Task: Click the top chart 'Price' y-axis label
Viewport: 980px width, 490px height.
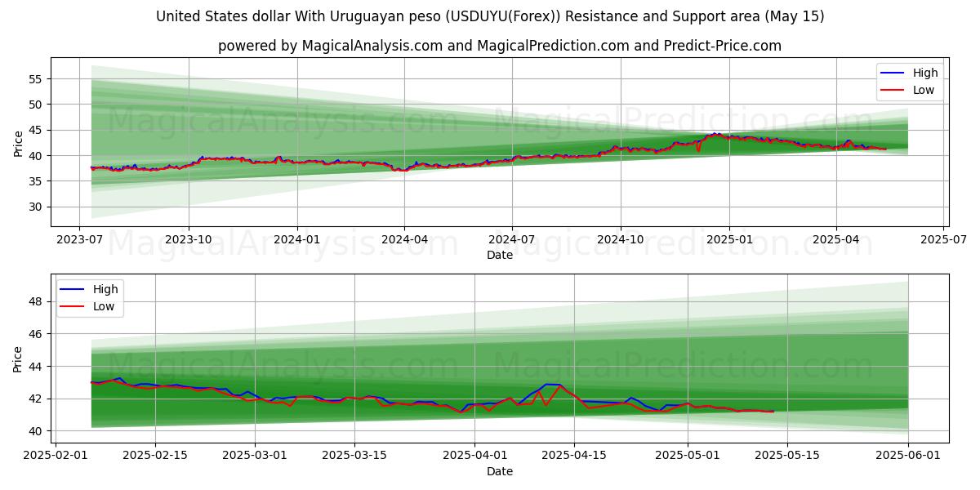Action: coord(19,142)
